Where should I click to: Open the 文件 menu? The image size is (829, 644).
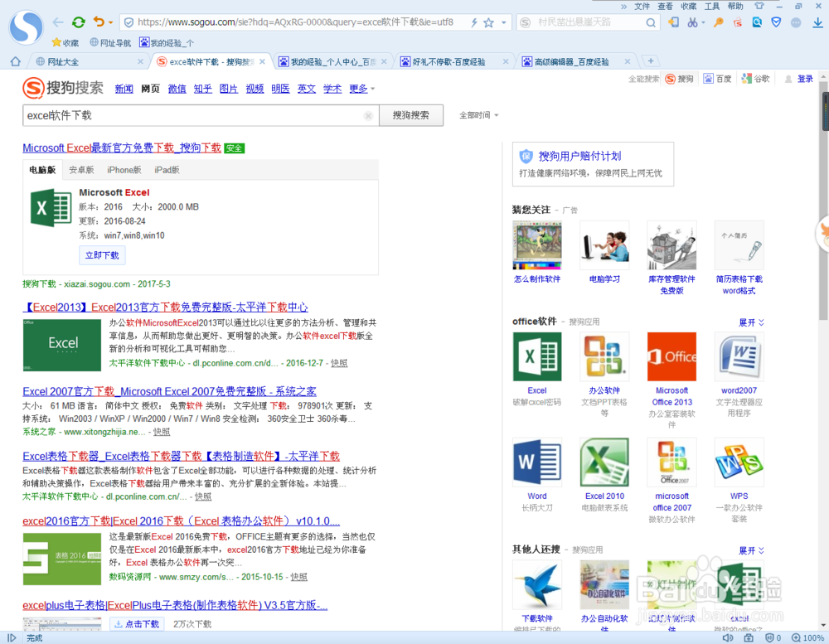642,6
